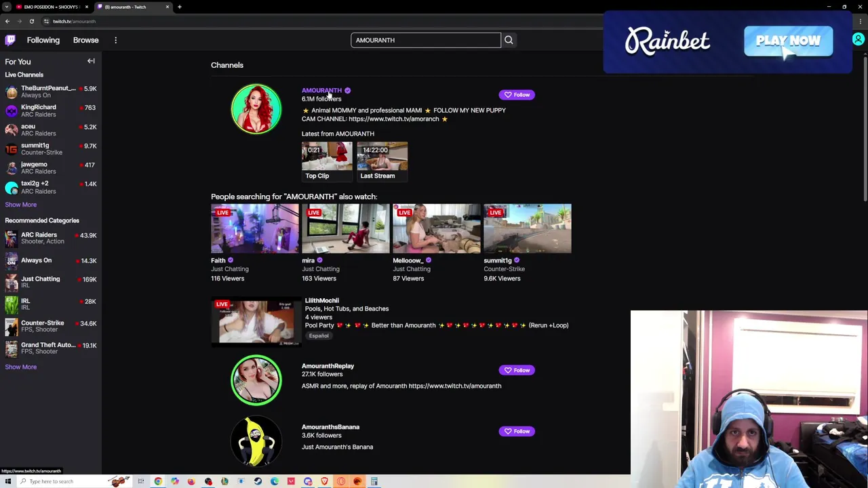Click the browser address bar
This screenshot has width=868, height=488.
point(319,21)
